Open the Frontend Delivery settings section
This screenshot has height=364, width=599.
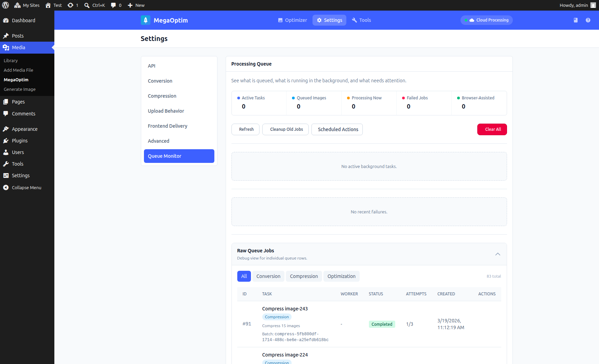tap(179, 126)
